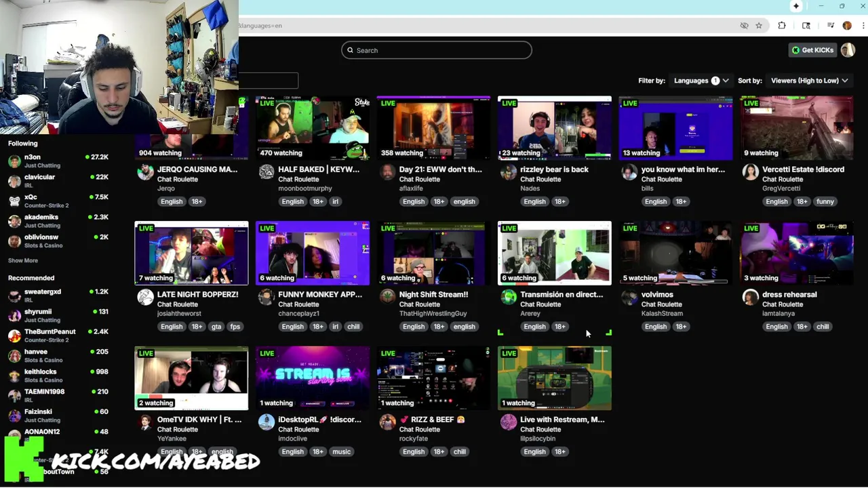Open FUNNY MONKEY APP stream thumbnail
This screenshot has height=488, width=868.
[x=313, y=253]
